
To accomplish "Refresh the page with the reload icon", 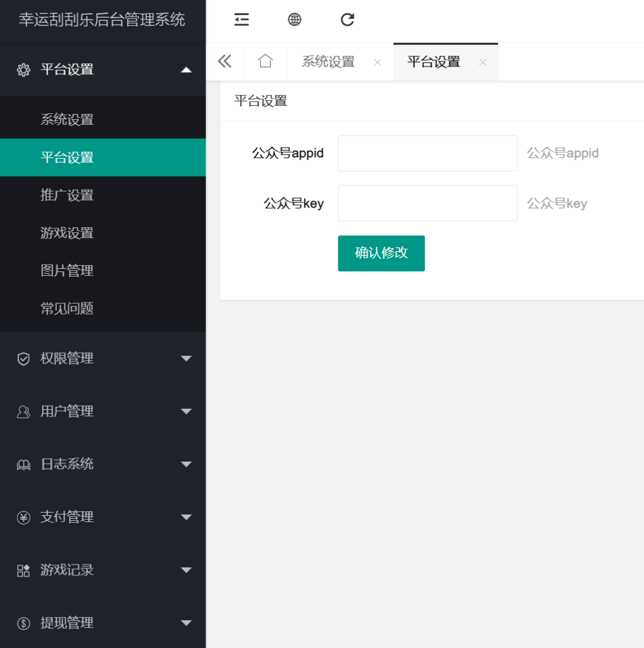I will click(x=347, y=20).
